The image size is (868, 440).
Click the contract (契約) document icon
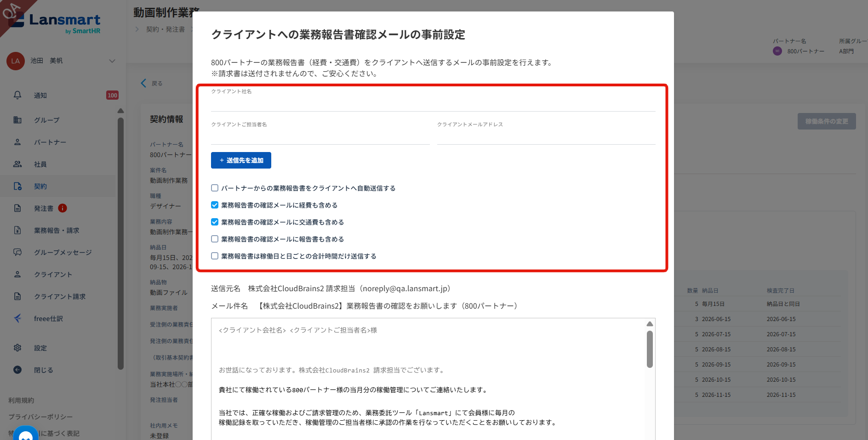pyautogui.click(x=17, y=186)
